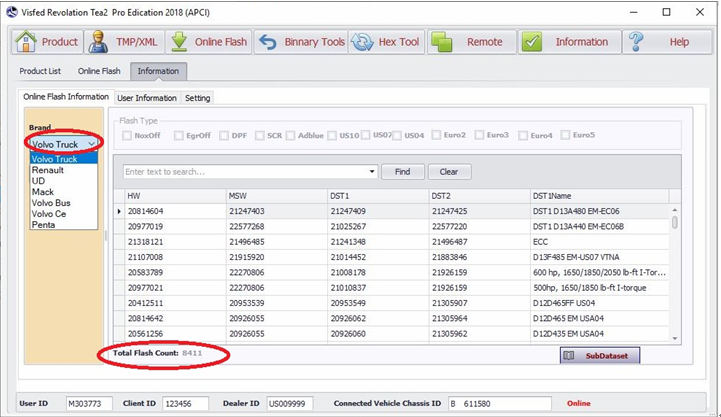Screen dimensions: 721x417
Task: Select Mack in Brand list
Action: tap(64, 192)
